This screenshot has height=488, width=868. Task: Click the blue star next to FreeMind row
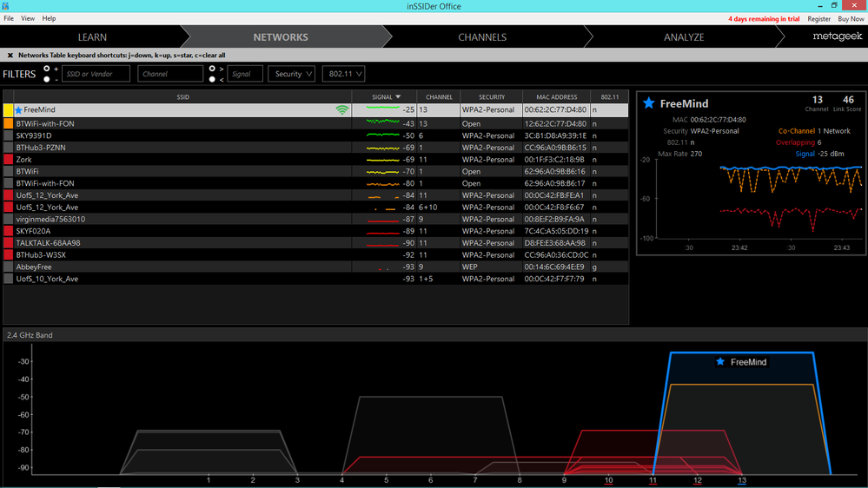click(18, 110)
